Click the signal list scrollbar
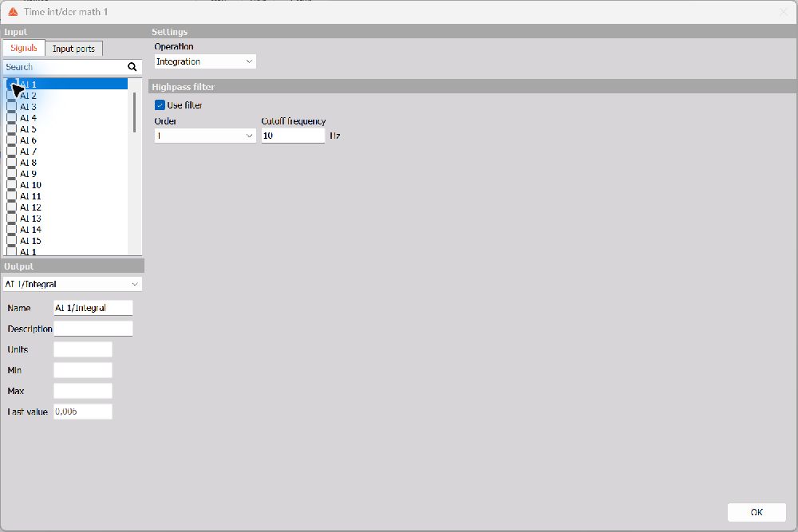Viewport: 798px width, 532px height. (x=135, y=112)
